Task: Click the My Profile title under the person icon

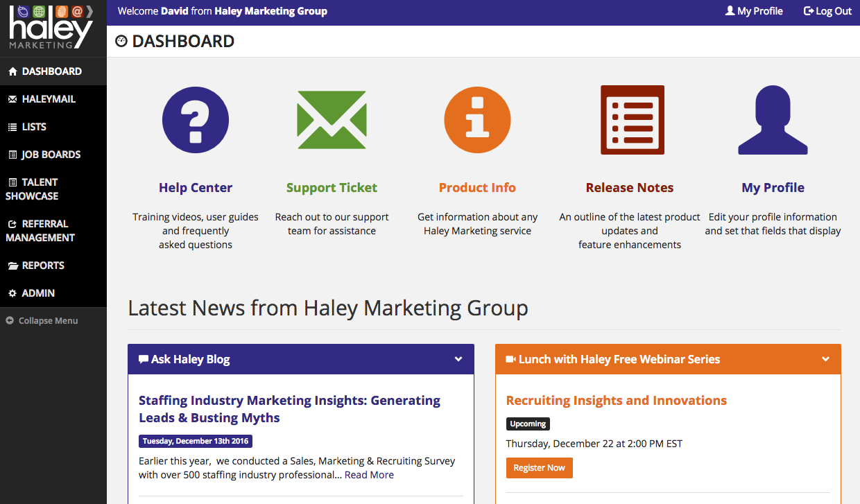Action: point(773,188)
